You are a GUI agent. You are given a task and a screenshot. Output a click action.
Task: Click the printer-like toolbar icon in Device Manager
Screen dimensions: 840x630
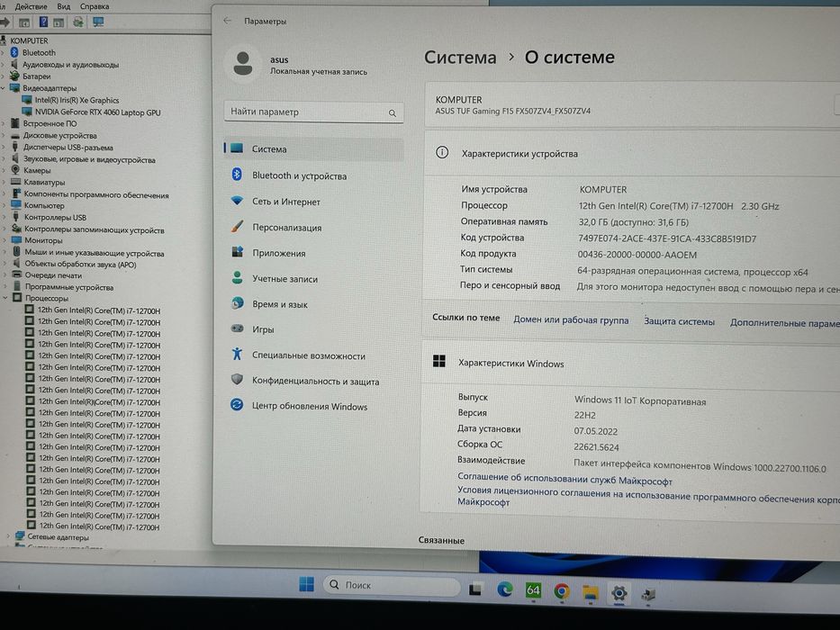pyautogui.click(x=78, y=22)
